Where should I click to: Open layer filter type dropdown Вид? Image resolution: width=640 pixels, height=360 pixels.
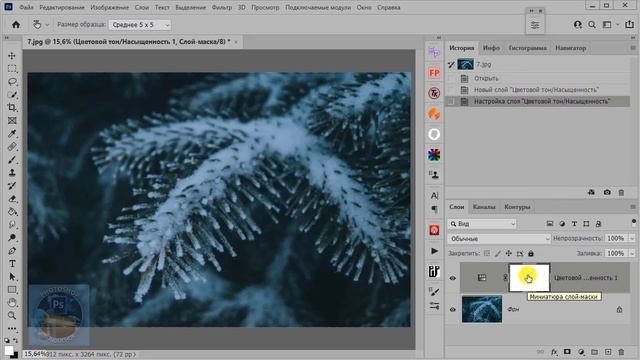[x=482, y=224]
